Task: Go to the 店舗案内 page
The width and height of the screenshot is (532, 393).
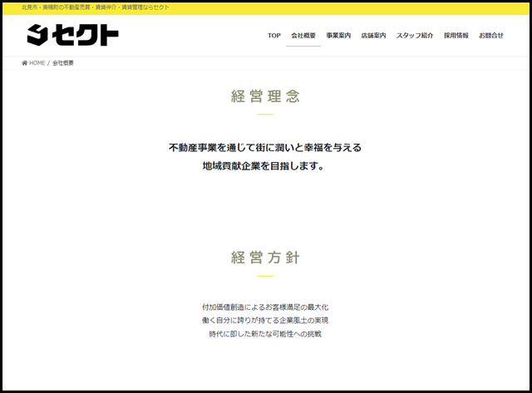Action: (373, 35)
